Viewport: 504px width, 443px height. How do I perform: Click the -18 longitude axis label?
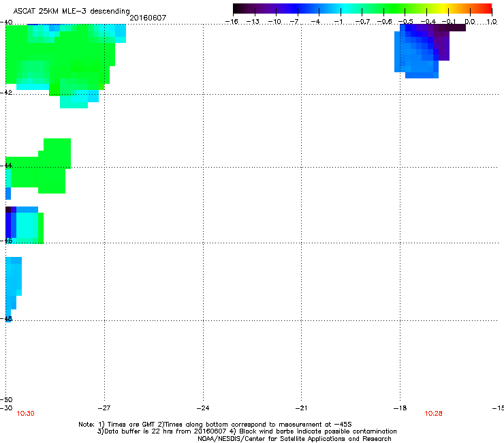pos(400,408)
